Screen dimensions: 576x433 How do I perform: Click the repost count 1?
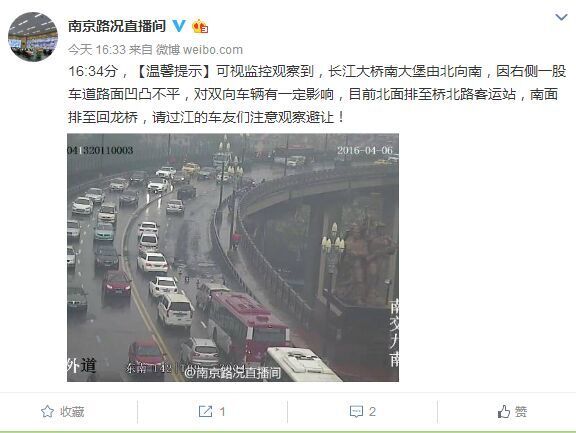[x=222, y=412]
